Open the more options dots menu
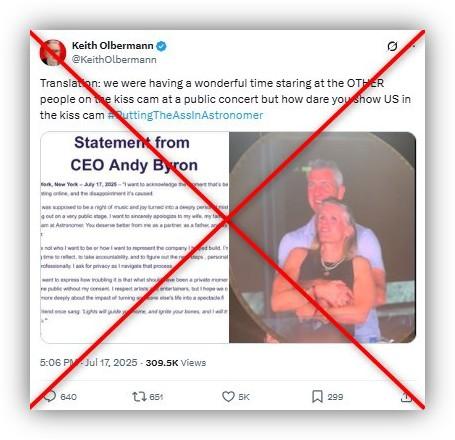455x440 pixels. (413, 46)
